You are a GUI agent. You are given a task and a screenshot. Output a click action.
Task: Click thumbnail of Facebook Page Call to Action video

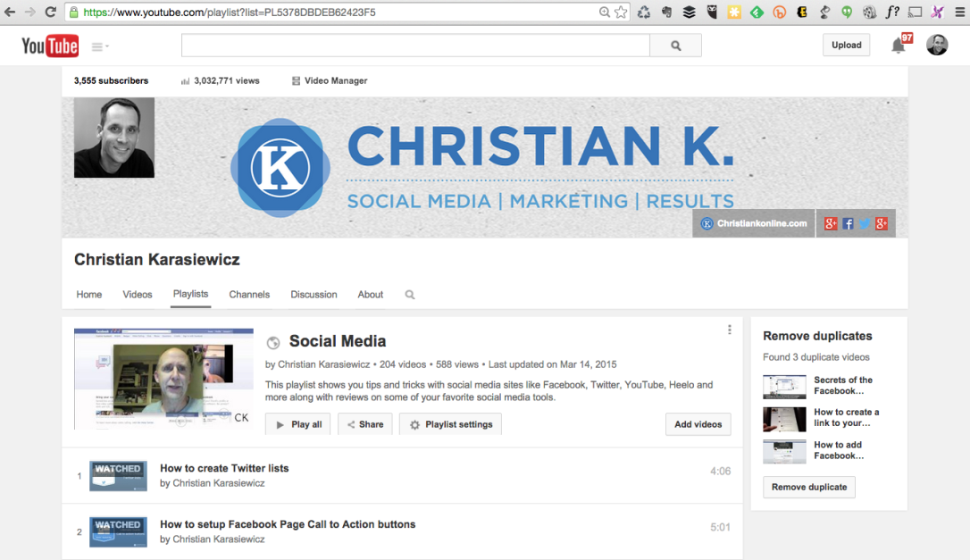pos(118,532)
